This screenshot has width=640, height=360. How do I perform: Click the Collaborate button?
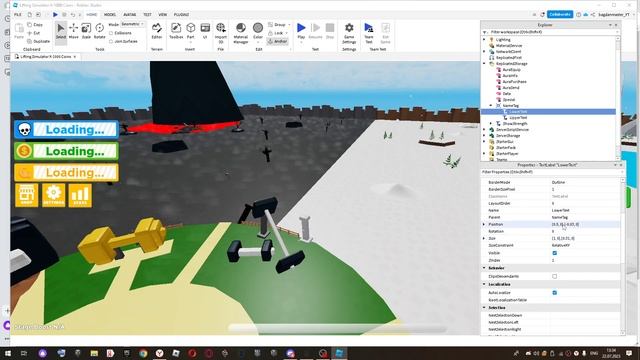click(560, 14)
